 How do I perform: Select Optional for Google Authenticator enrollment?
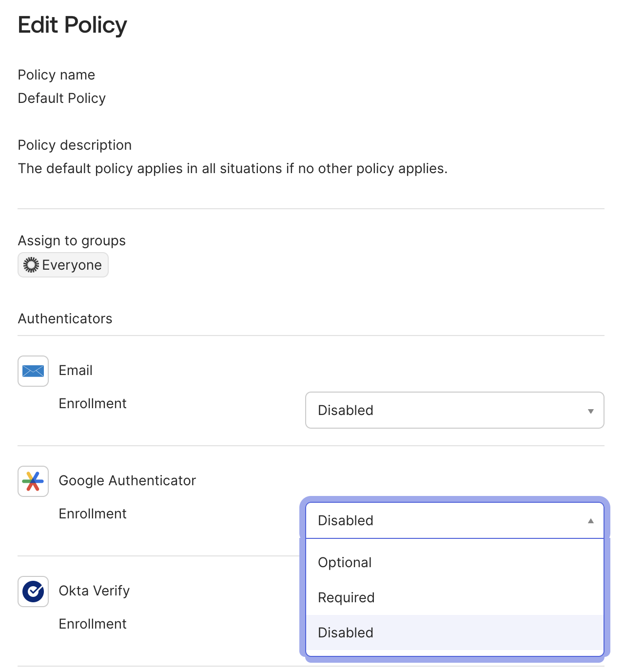(345, 562)
